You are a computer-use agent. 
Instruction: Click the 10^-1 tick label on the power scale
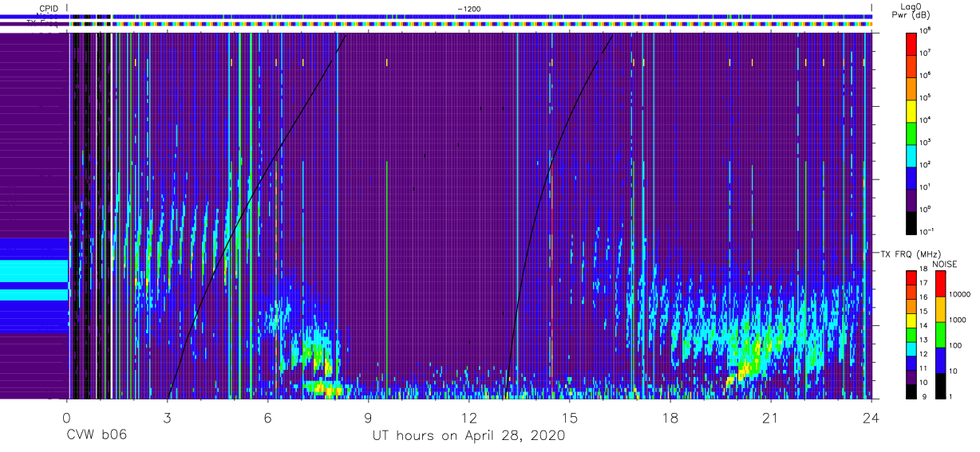926,231
